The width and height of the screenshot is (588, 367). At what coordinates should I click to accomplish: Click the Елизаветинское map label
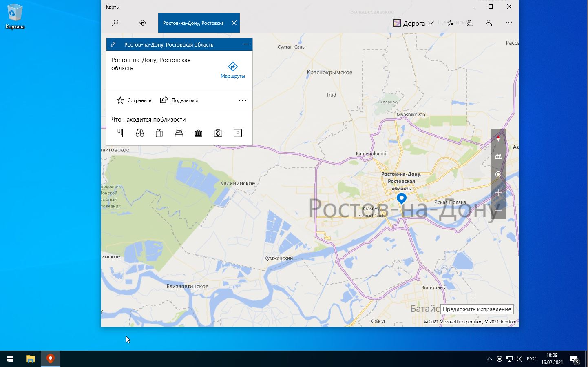click(x=188, y=286)
